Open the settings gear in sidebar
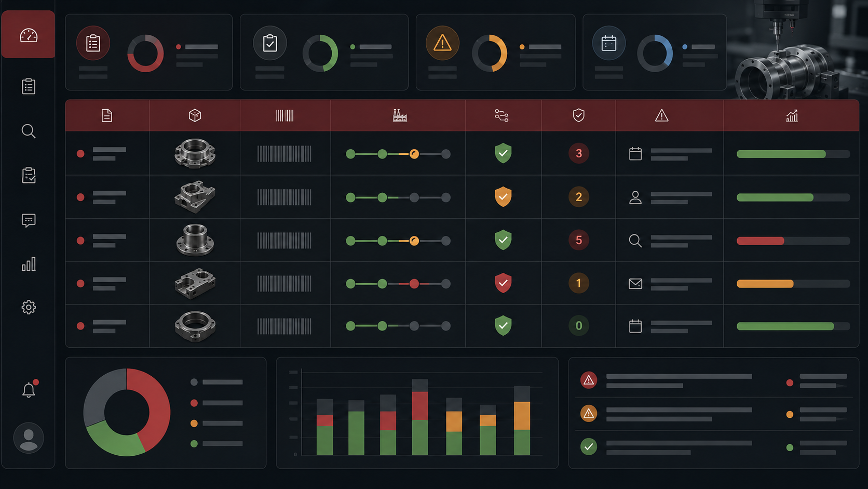Viewport: 868px width, 489px height. coord(29,307)
